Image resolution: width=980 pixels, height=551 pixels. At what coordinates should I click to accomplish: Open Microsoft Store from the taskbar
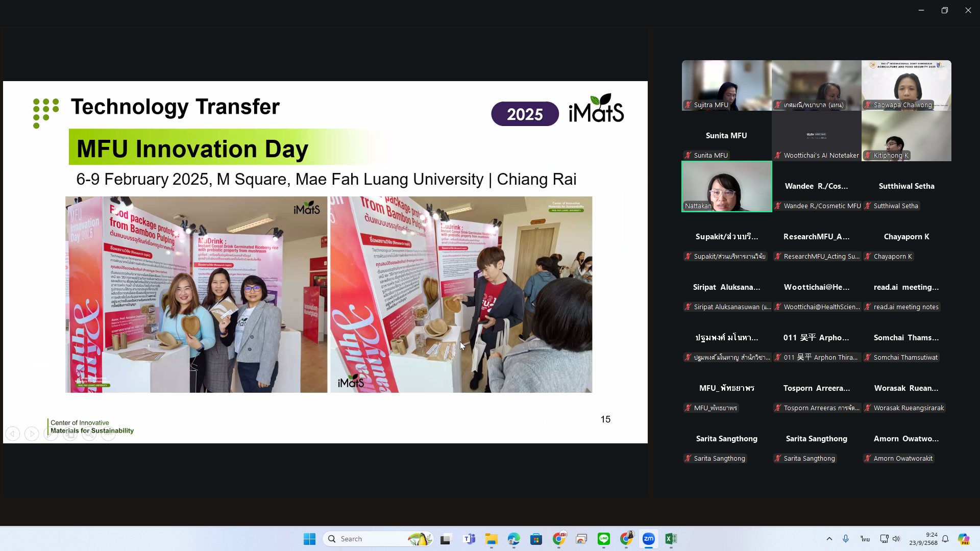(x=536, y=539)
